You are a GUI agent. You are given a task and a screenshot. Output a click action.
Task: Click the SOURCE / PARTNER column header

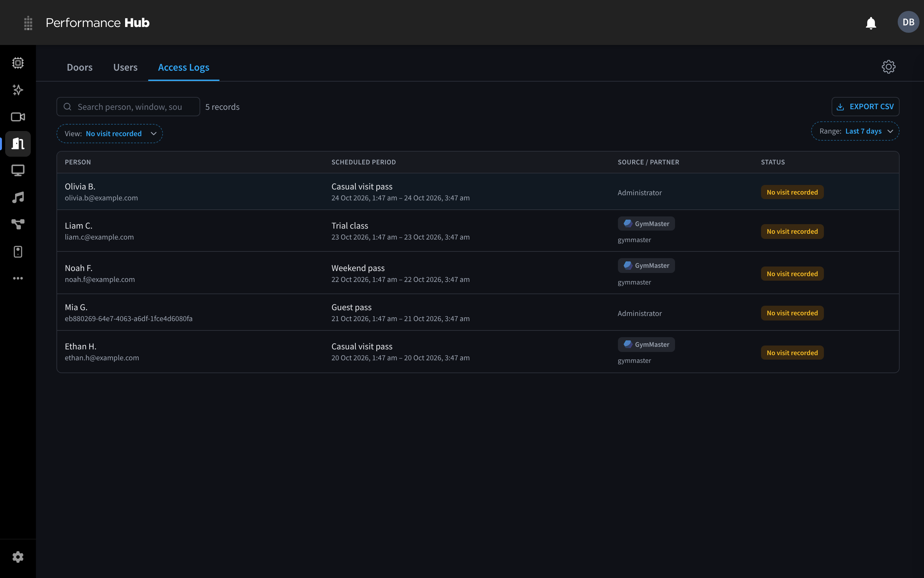648,162
